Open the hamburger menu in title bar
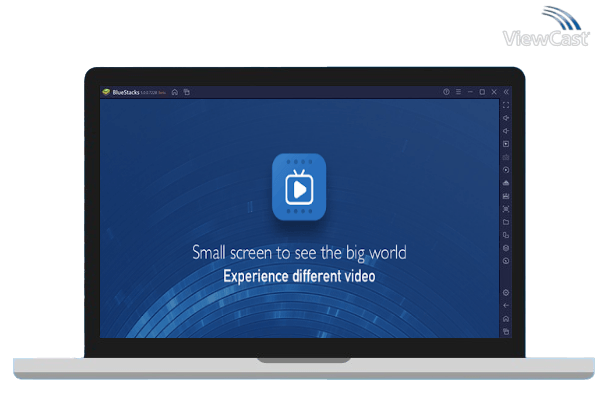 [x=458, y=92]
